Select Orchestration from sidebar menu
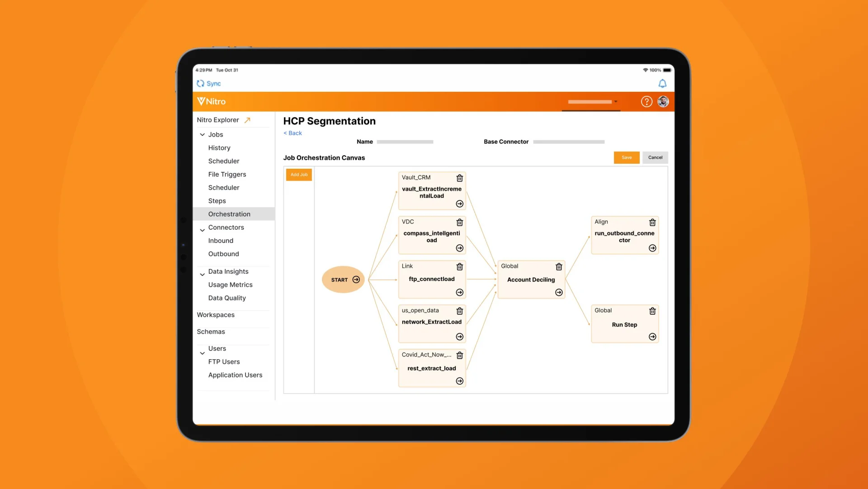The height and width of the screenshot is (489, 868). click(x=229, y=214)
